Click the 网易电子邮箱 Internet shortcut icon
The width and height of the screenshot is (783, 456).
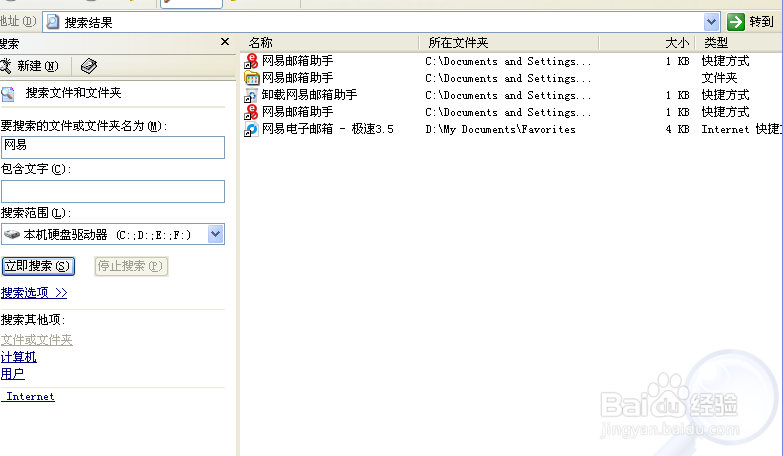click(251, 129)
